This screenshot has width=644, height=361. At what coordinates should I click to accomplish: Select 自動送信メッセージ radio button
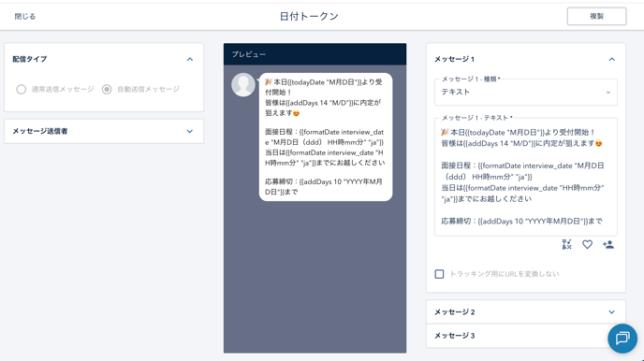[x=107, y=90]
